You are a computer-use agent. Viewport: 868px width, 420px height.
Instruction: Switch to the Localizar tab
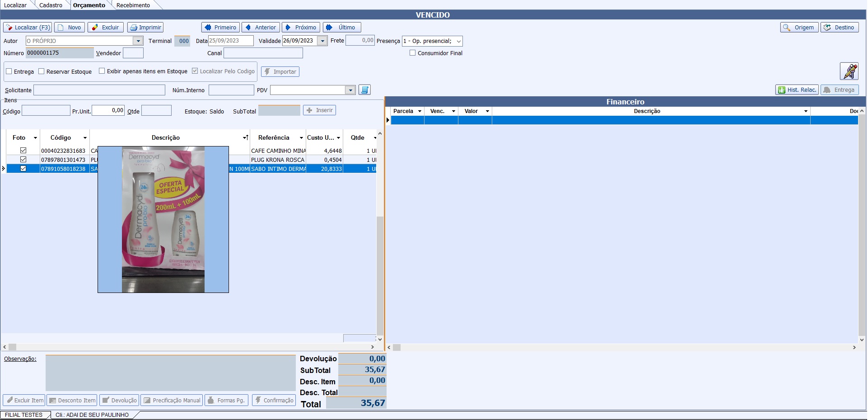[15, 5]
